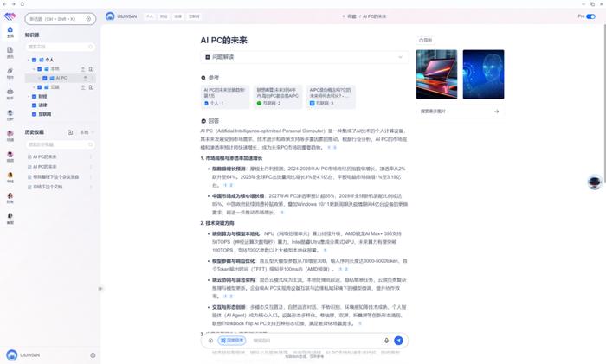
Task: Click the app logo at top-left corner
Action: click(x=10, y=16)
